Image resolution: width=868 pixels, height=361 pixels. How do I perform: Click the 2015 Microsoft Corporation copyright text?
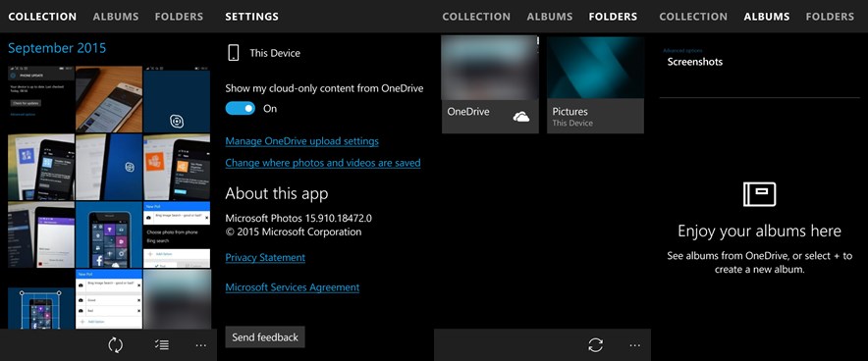[294, 232]
